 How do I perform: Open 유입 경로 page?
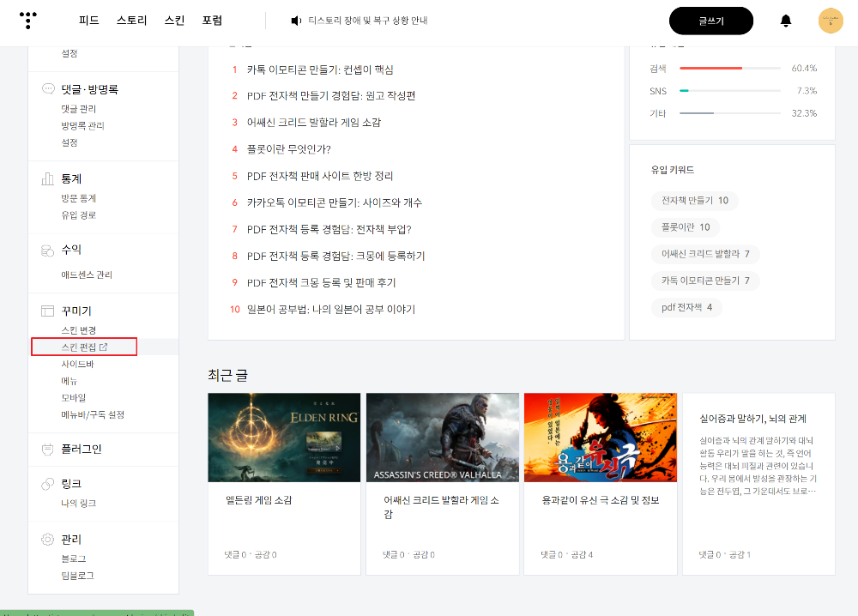(78, 215)
